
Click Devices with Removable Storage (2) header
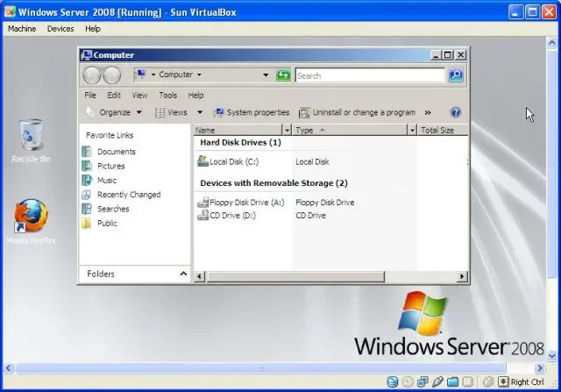(x=273, y=183)
